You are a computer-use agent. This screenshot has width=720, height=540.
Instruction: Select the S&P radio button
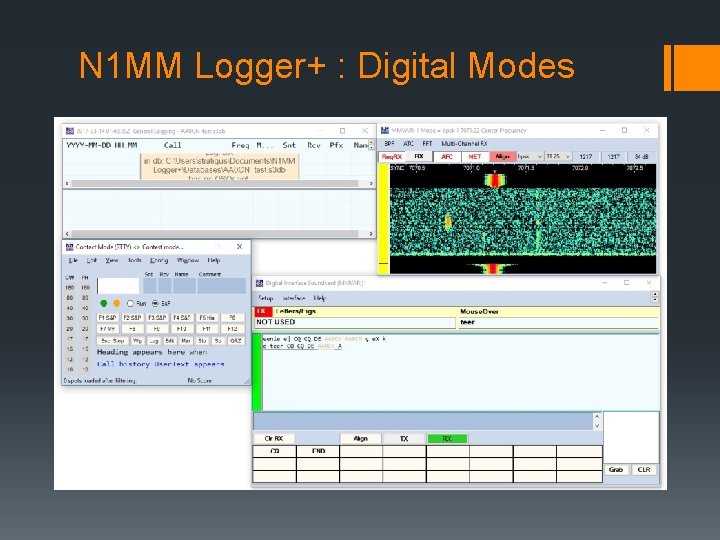(x=155, y=304)
